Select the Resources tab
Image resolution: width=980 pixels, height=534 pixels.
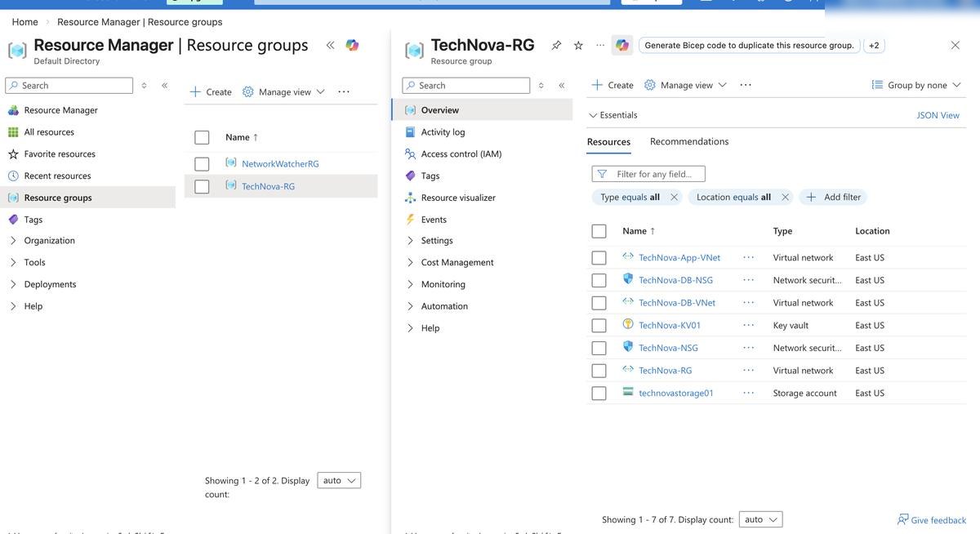pyautogui.click(x=608, y=141)
